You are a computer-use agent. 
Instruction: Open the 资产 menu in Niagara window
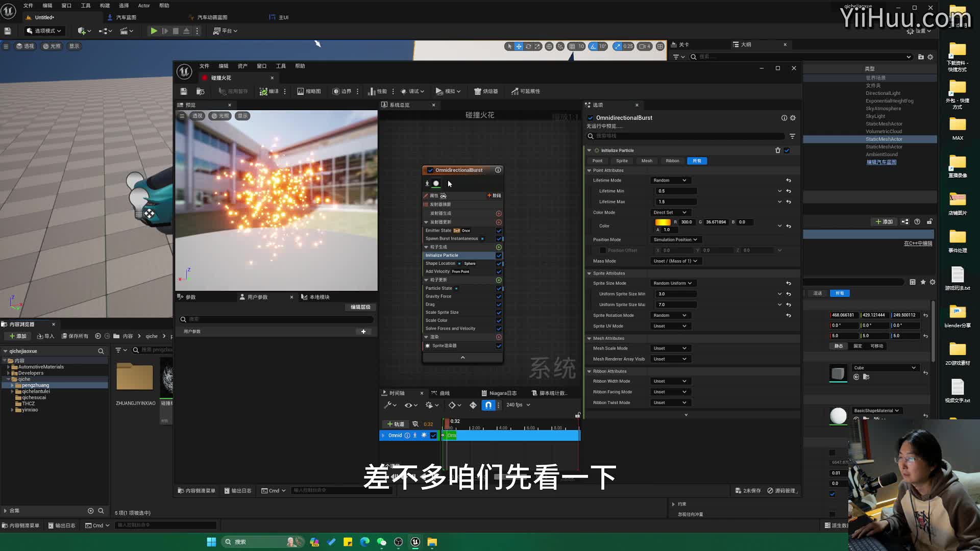(x=242, y=66)
